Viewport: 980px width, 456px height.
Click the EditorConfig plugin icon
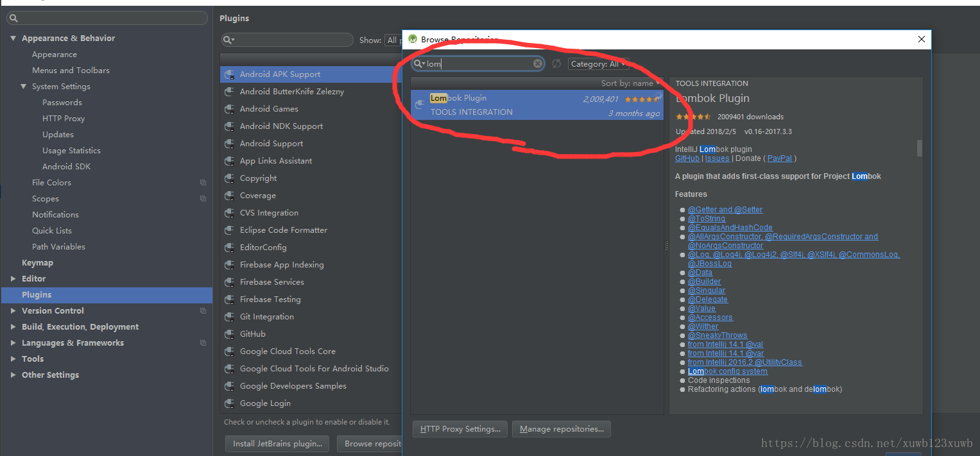[x=229, y=248]
